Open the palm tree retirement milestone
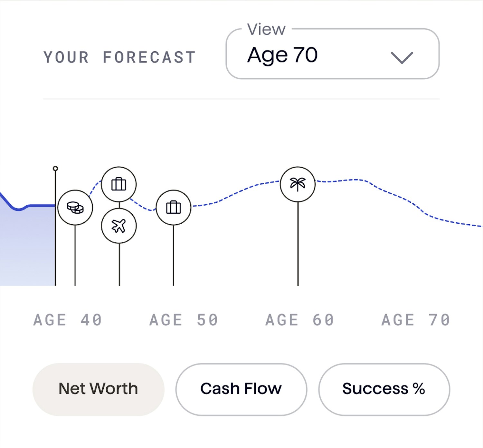483x448 pixels. tap(298, 184)
